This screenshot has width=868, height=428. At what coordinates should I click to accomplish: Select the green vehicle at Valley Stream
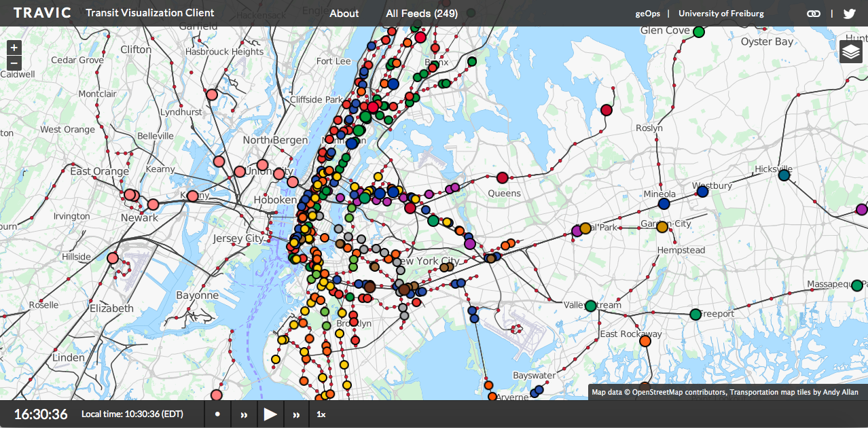tap(591, 306)
